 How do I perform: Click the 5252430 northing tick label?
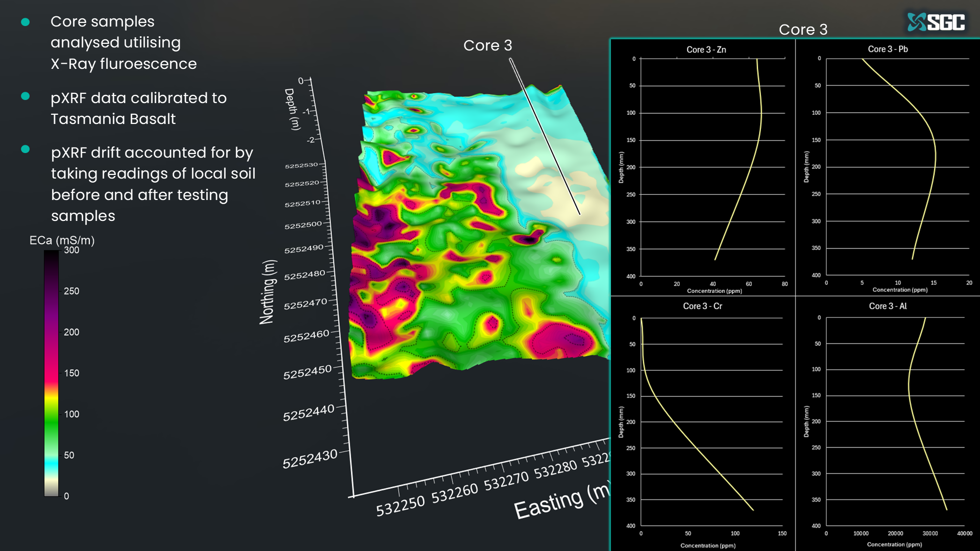point(310,458)
